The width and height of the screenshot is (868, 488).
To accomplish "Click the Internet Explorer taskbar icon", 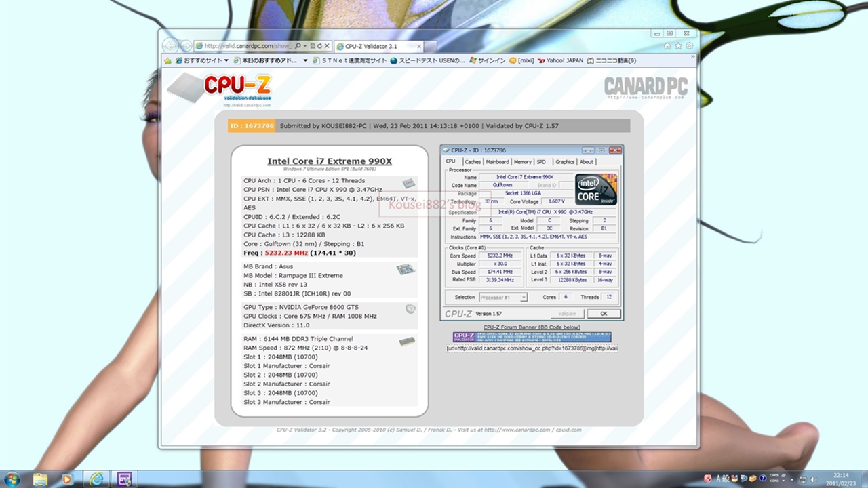I will coord(96,479).
